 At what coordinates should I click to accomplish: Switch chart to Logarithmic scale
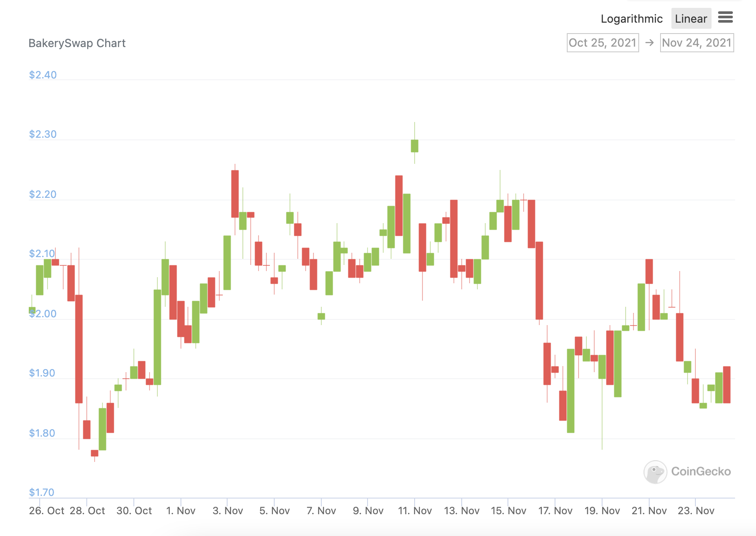pyautogui.click(x=631, y=19)
